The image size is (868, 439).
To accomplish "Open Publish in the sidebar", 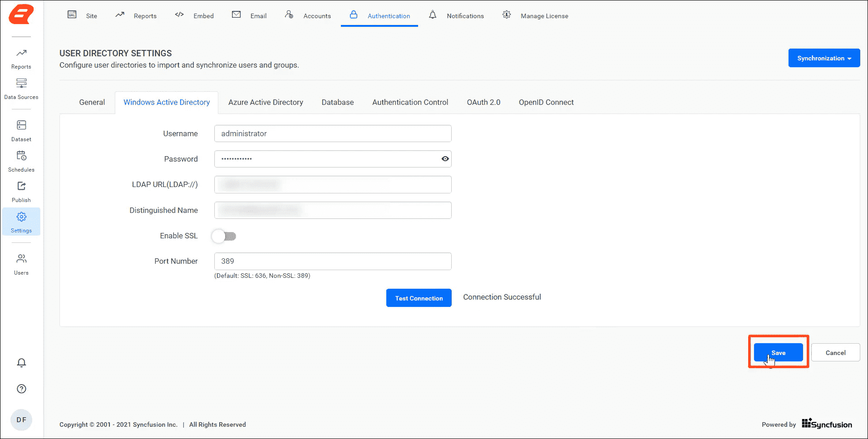I will (x=21, y=192).
